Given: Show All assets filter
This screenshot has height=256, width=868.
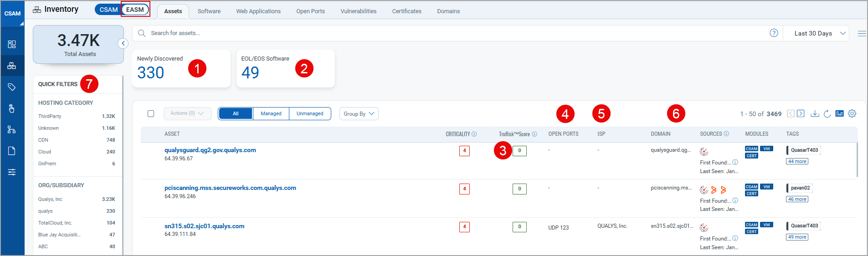Looking at the screenshot, I should (236, 113).
